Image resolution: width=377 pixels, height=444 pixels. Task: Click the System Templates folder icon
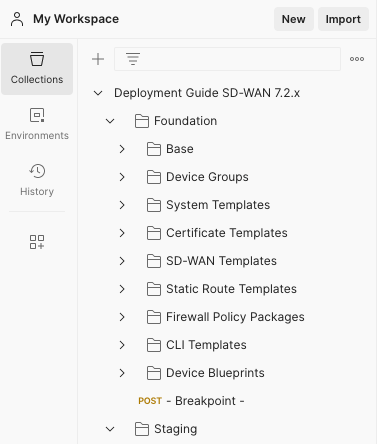pos(154,205)
